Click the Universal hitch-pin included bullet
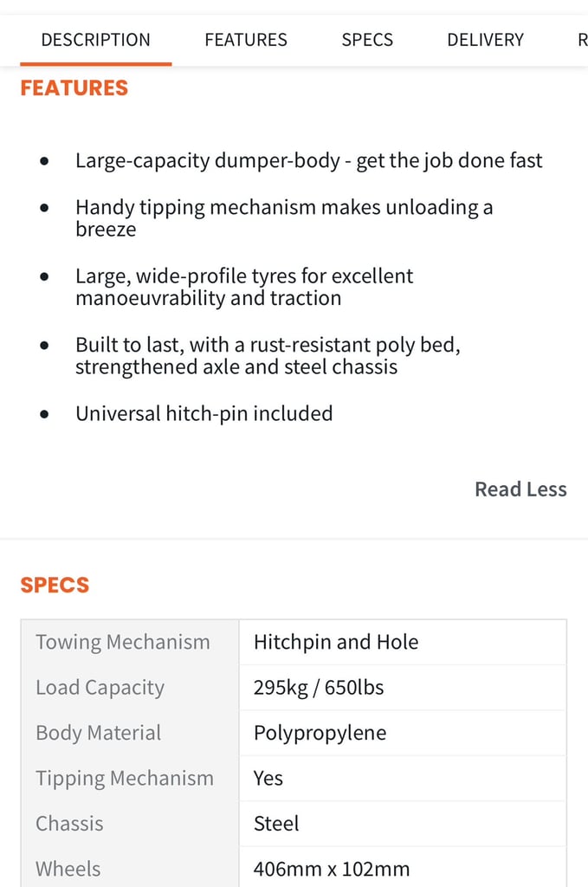 [x=204, y=413]
